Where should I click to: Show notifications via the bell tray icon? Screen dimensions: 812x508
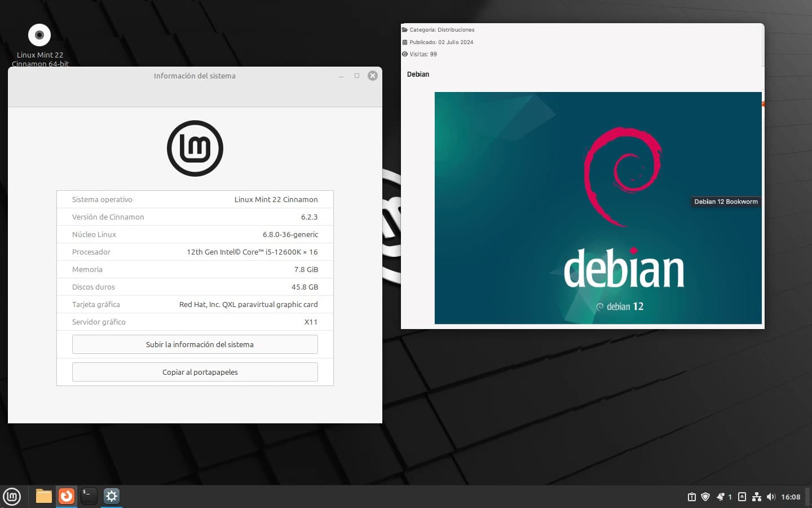point(721,497)
